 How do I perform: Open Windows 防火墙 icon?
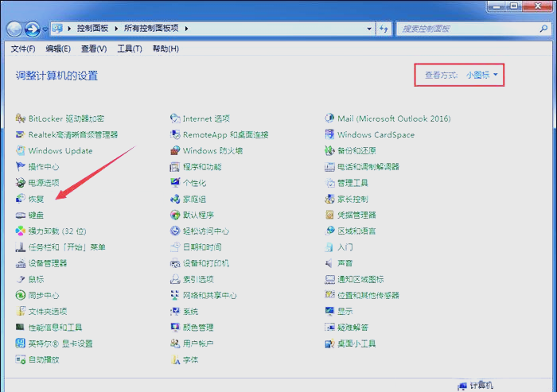pyautogui.click(x=176, y=151)
